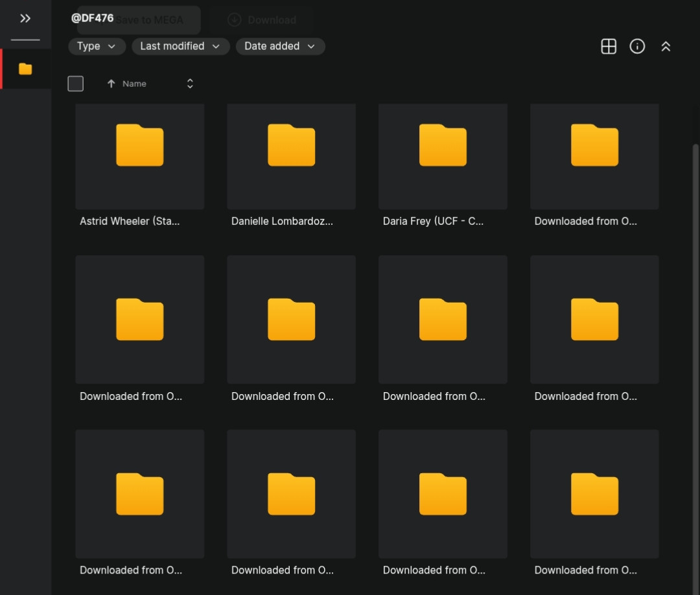Open the Daria Frey folder thumbnail
The image size is (700, 595).
[443, 156]
